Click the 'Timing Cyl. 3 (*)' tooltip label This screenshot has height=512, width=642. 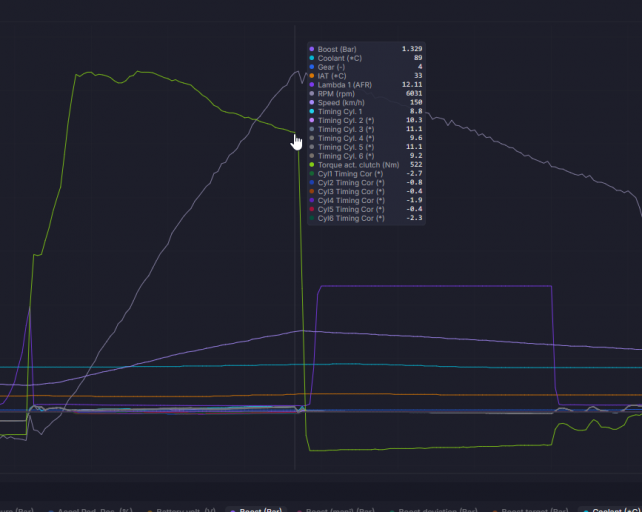click(346, 129)
